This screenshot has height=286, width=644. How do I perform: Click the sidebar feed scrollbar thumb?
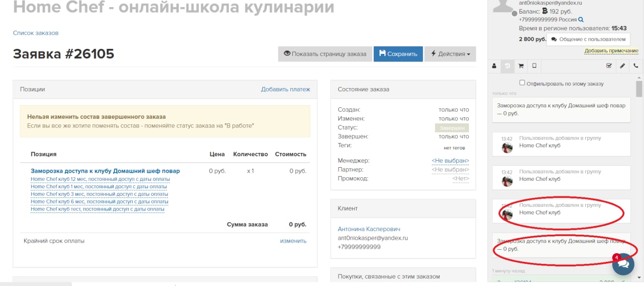coord(639,89)
